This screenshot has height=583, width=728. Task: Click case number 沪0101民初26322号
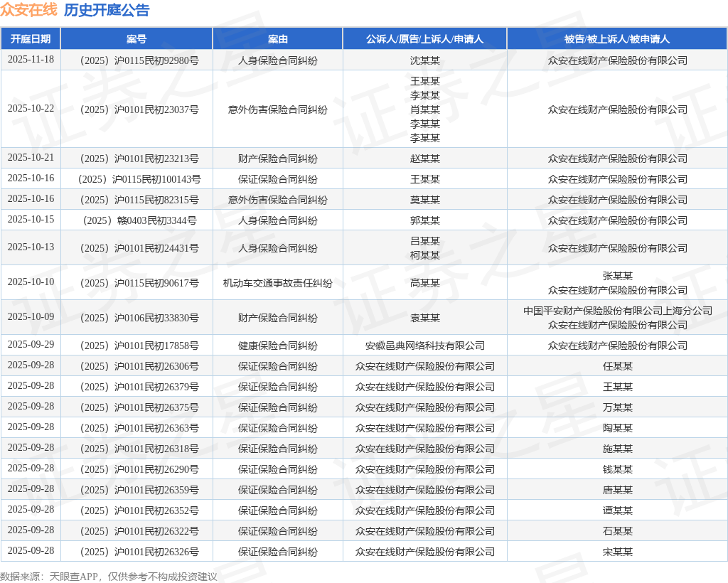point(139,531)
